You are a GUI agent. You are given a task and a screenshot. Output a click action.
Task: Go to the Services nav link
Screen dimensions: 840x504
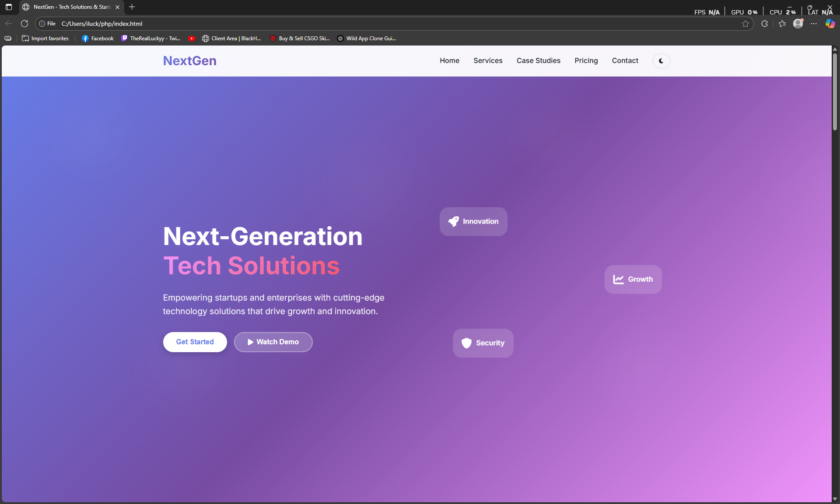(x=488, y=60)
